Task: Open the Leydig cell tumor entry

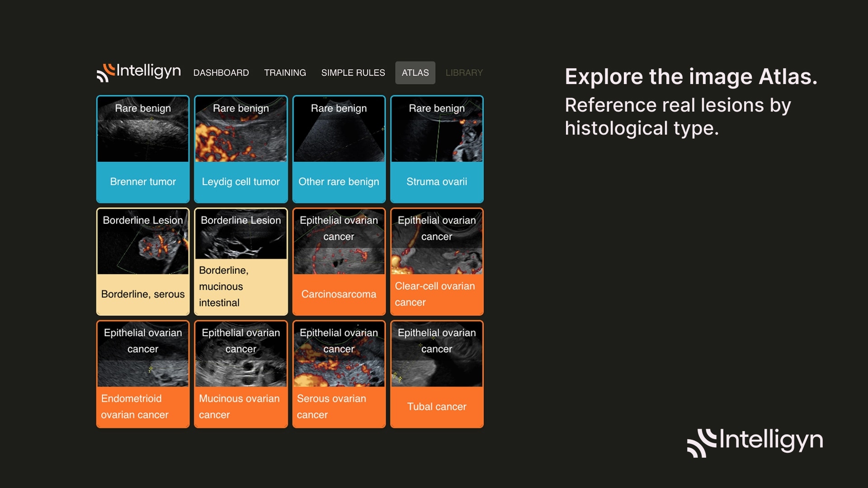Action: (241, 149)
